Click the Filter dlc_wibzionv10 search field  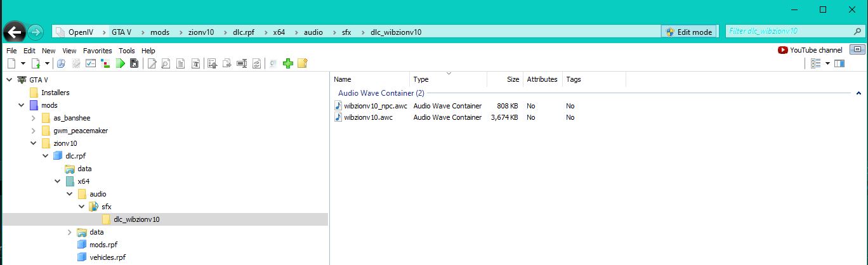[794, 31]
